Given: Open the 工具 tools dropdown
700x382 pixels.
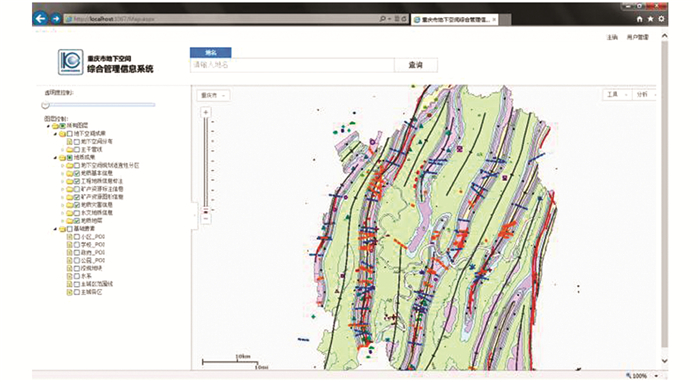Looking at the screenshot, I should click(617, 95).
